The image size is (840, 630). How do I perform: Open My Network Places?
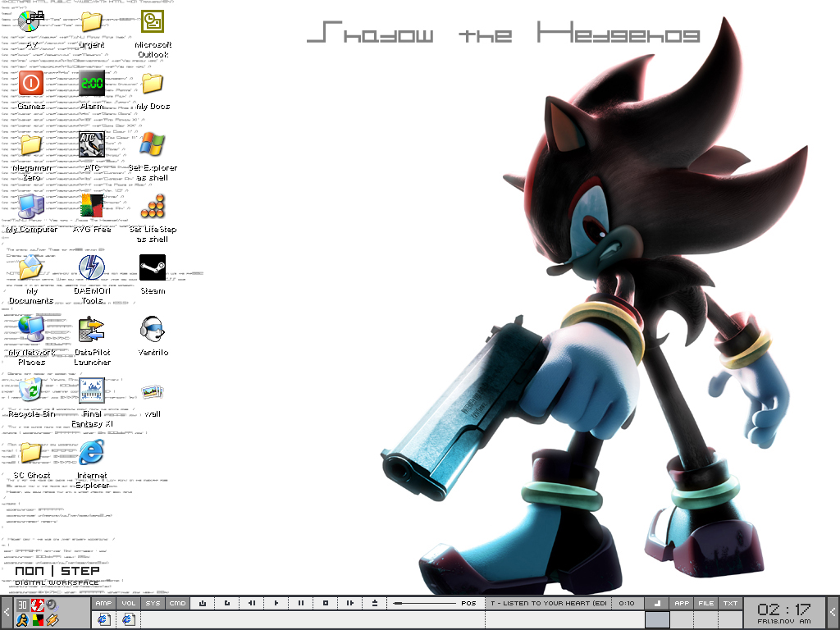pyautogui.click(x=31, y=330)
